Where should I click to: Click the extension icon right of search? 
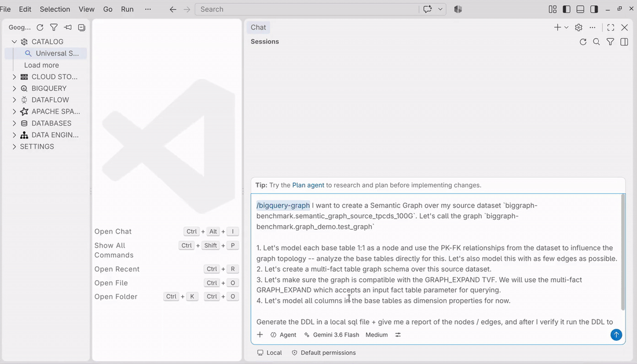[x=458, y=9]
